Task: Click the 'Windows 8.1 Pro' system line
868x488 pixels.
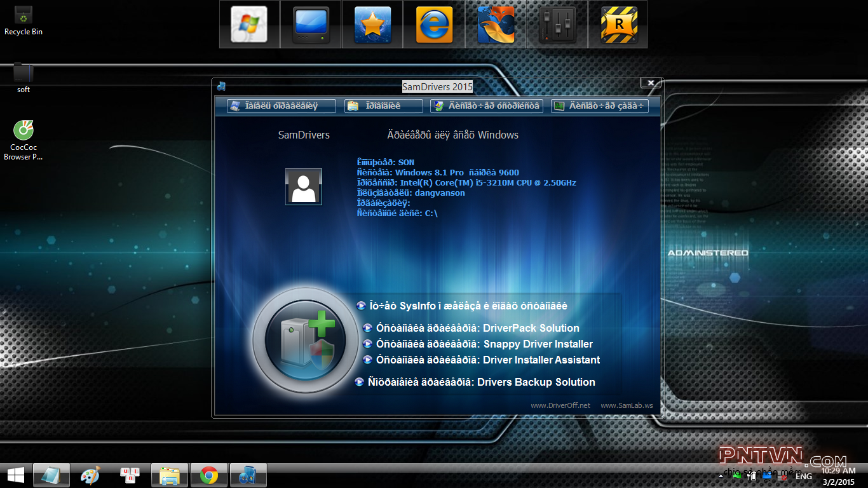Action: (438, 172)
